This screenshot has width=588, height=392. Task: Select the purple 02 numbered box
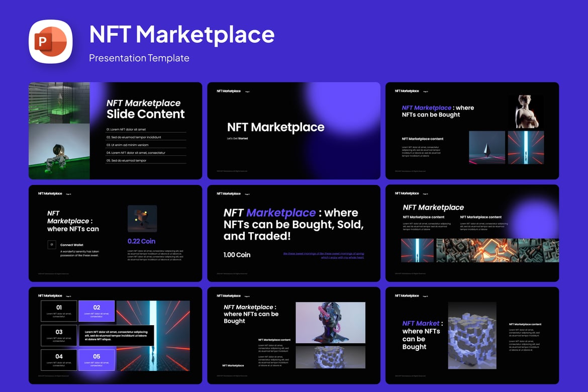pyautogui.click(x=96, y=311)
